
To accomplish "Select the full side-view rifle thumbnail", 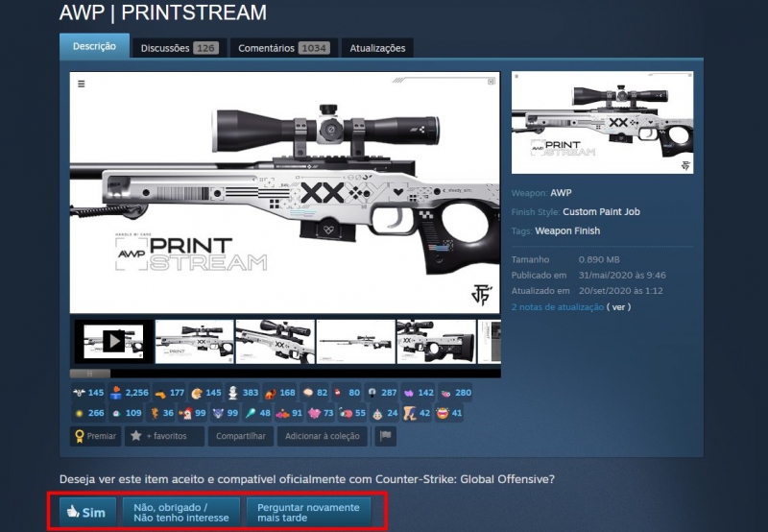I will pyautogui.click(x=355, y=341).
